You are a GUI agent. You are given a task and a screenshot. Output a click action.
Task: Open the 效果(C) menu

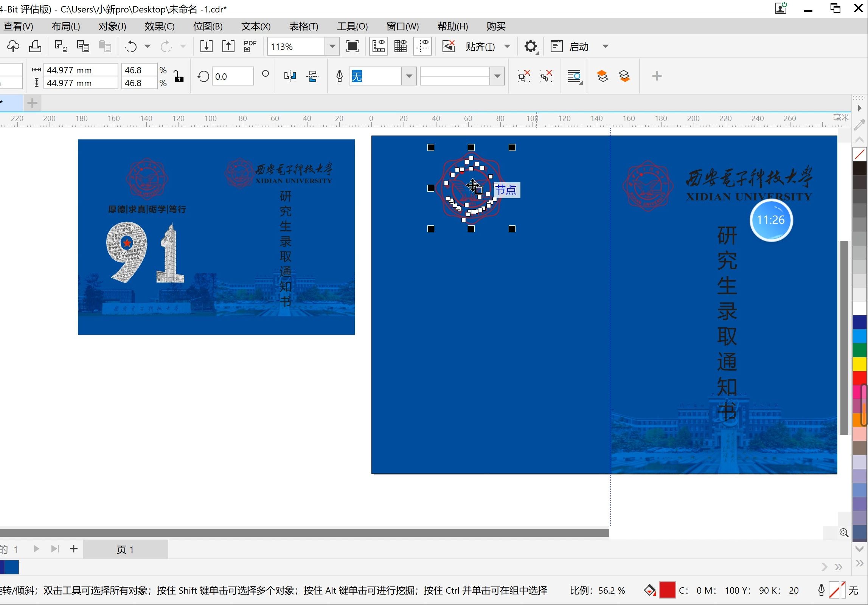pos(160,26)
